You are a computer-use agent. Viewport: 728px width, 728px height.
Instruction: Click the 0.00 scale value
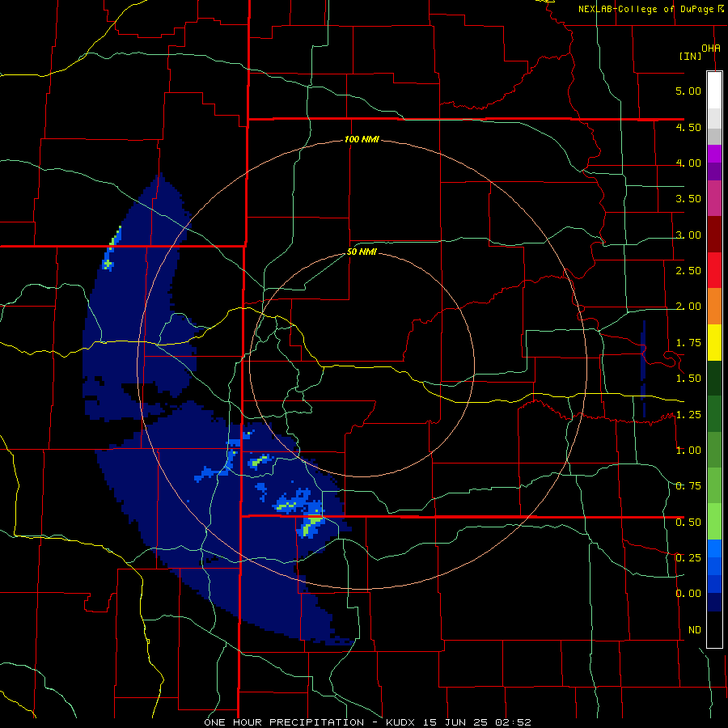[688, 594]
